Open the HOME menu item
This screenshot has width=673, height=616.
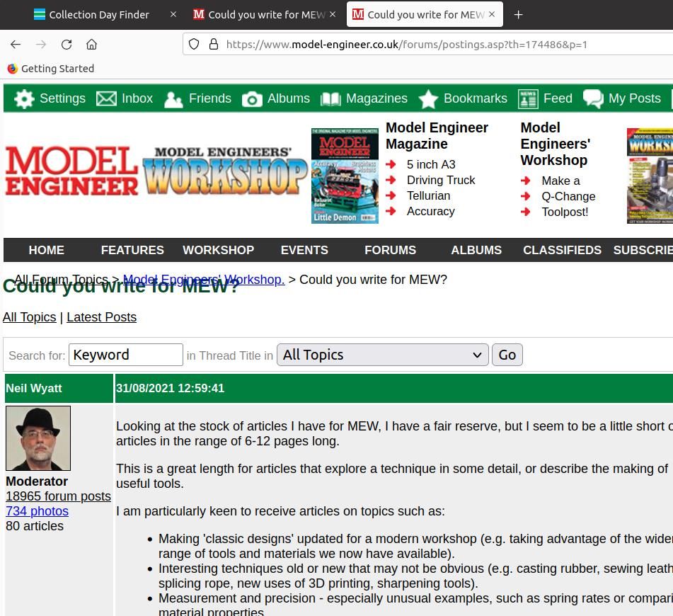tap(47, 250)
